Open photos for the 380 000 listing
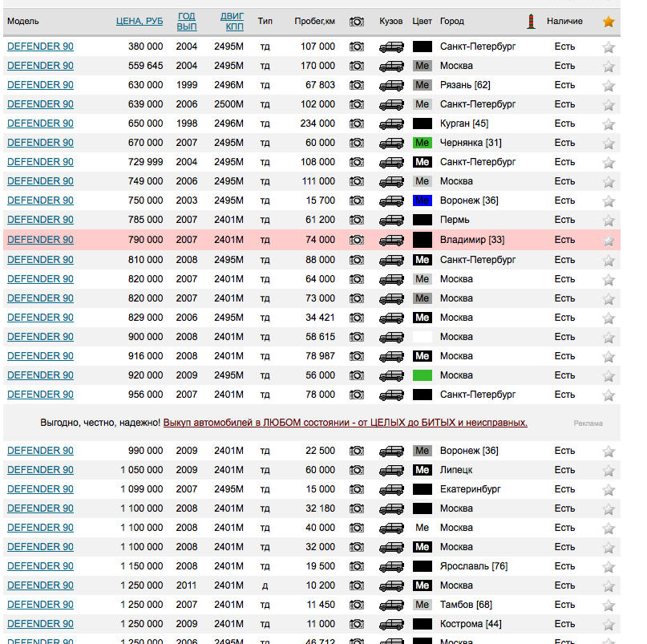Viewport: 647px width, 644px height. [357, 47]
